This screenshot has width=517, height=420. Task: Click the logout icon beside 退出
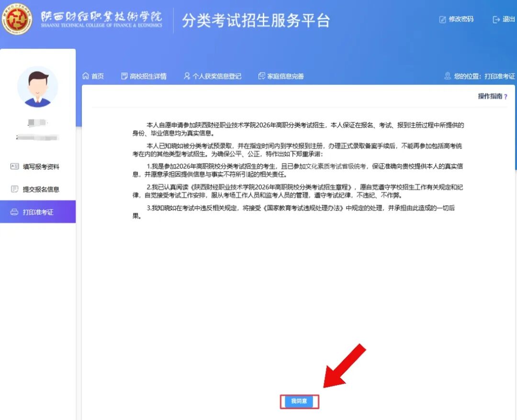pos(496,20)
